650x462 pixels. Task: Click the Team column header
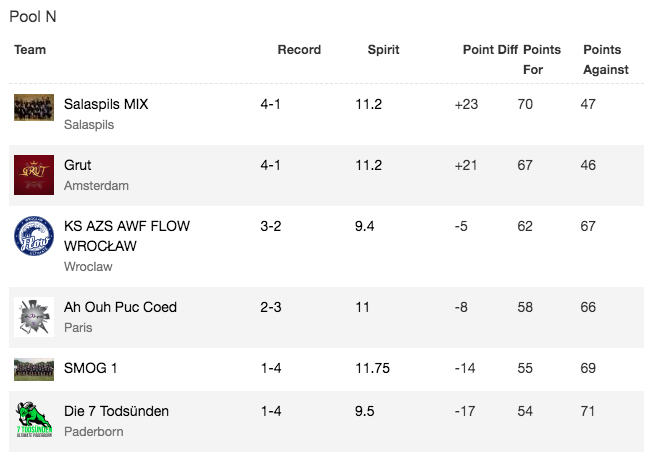click(x=30, y=50)
